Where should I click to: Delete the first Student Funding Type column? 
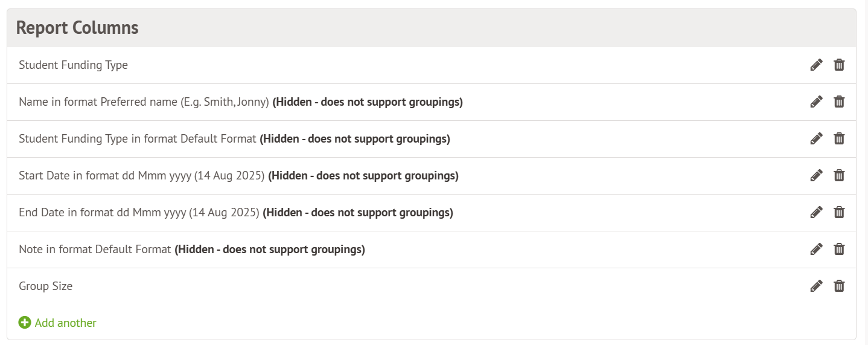click(839, 65)
